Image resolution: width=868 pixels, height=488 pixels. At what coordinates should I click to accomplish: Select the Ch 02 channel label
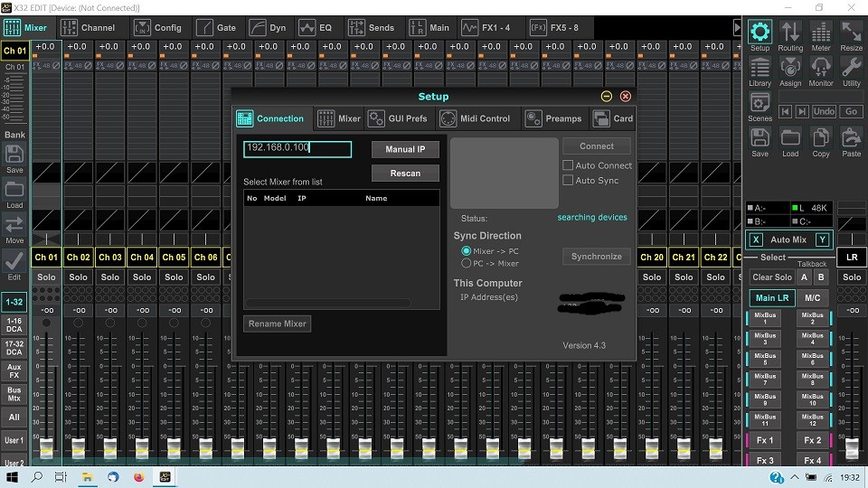click(78, 257)
